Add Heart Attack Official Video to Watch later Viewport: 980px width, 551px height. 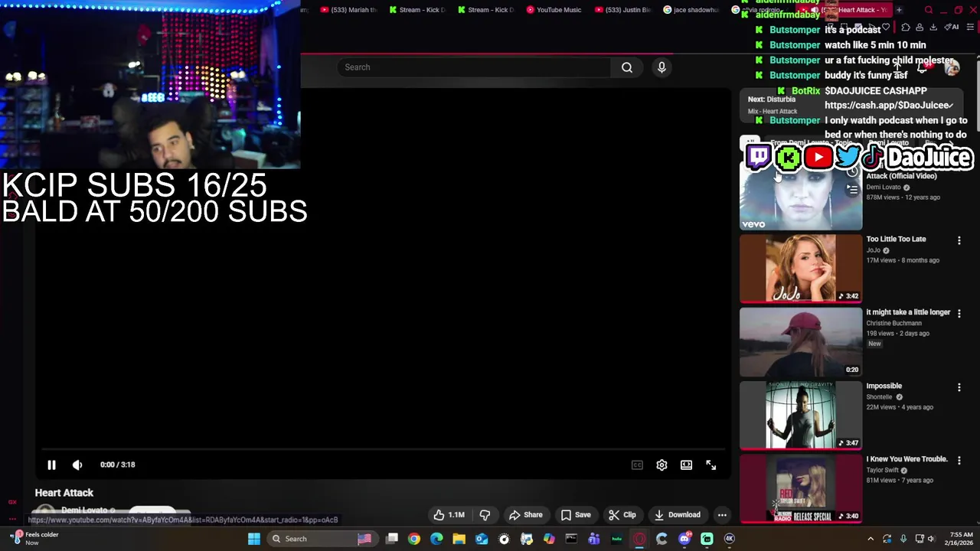(x=852, y=171)
